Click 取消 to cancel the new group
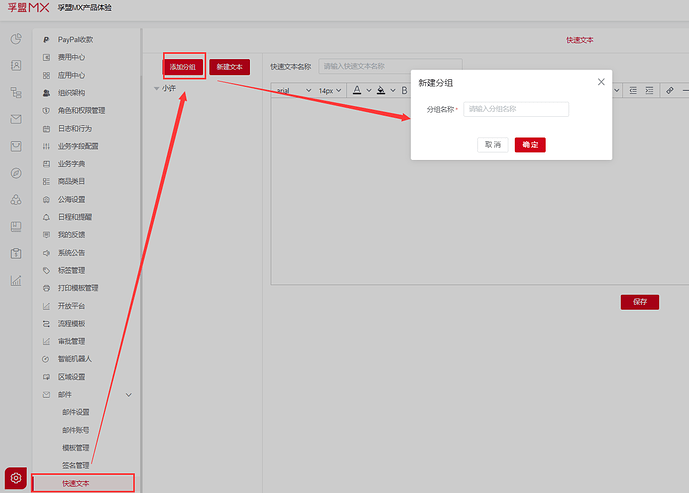The width and height of the screenshot is (689, 493). 493,145
